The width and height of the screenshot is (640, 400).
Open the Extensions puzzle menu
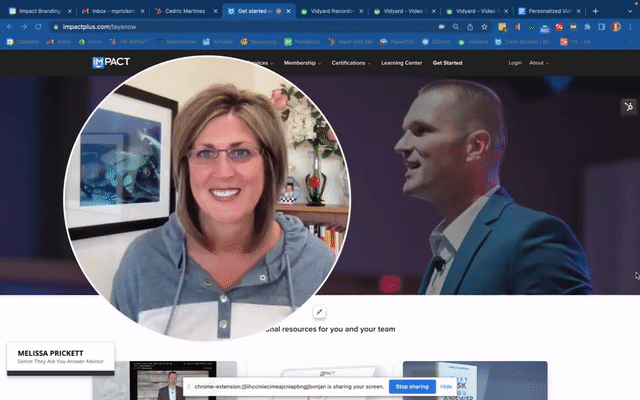tap(588, 27)
